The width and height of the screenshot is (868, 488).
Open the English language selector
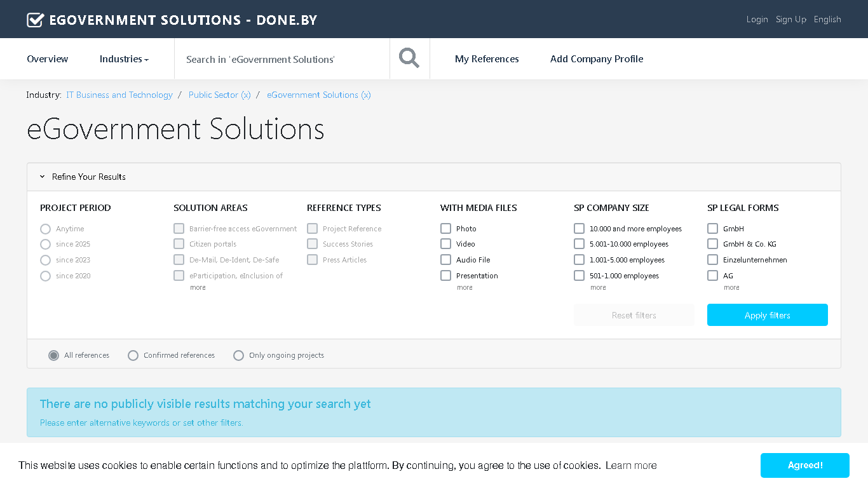tap(827, 20)
